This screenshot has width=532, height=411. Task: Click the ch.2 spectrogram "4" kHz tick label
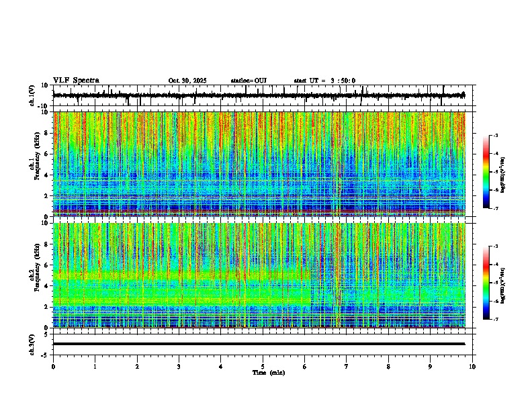pos(47,286)
